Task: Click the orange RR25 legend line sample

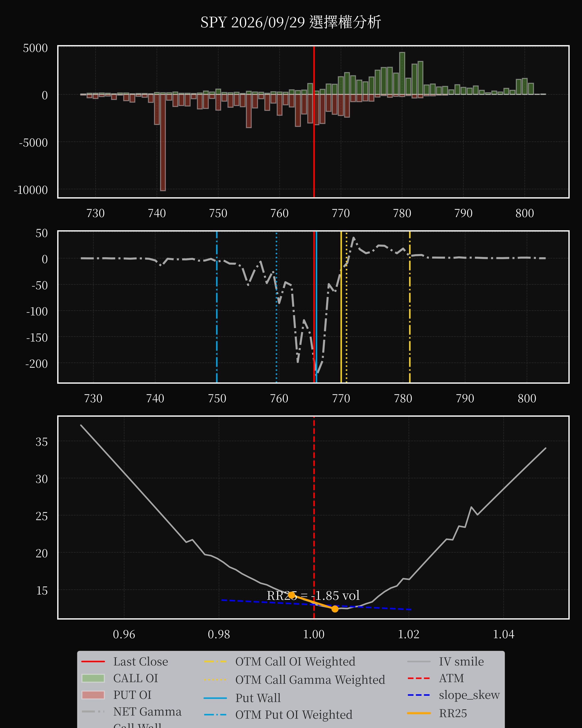Action: pyautogui.click(x=419, y=713)
